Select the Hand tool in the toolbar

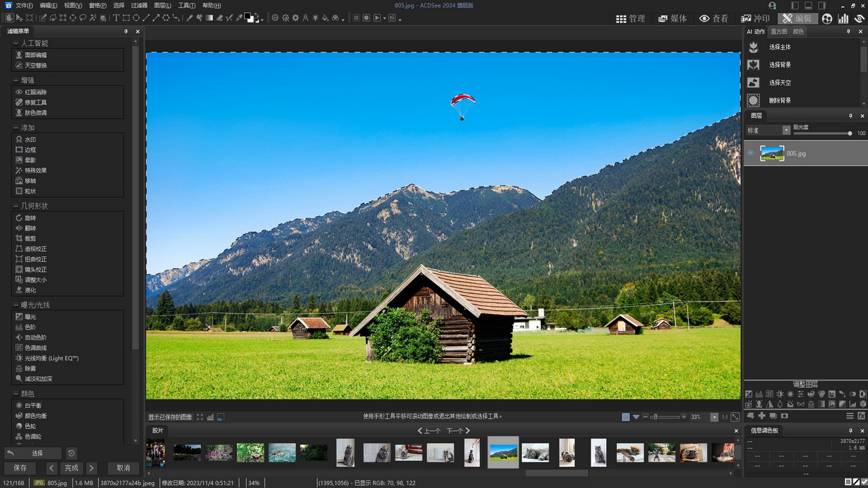coord(9,18)
